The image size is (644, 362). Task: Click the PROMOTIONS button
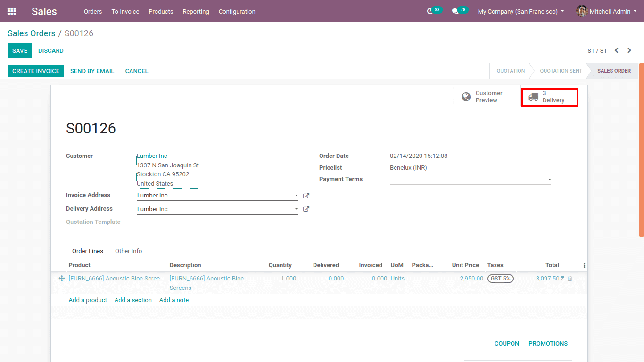[x=548, y=344]
